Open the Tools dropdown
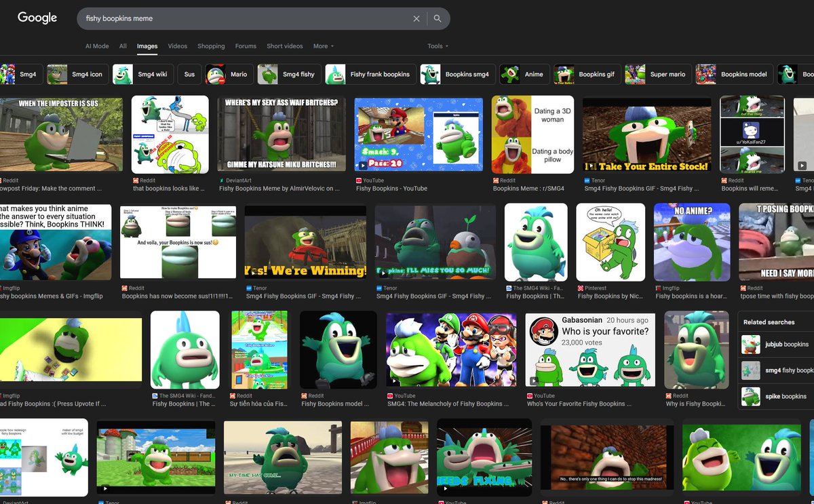This screenshot has height=504, width=814. point(438,46)
